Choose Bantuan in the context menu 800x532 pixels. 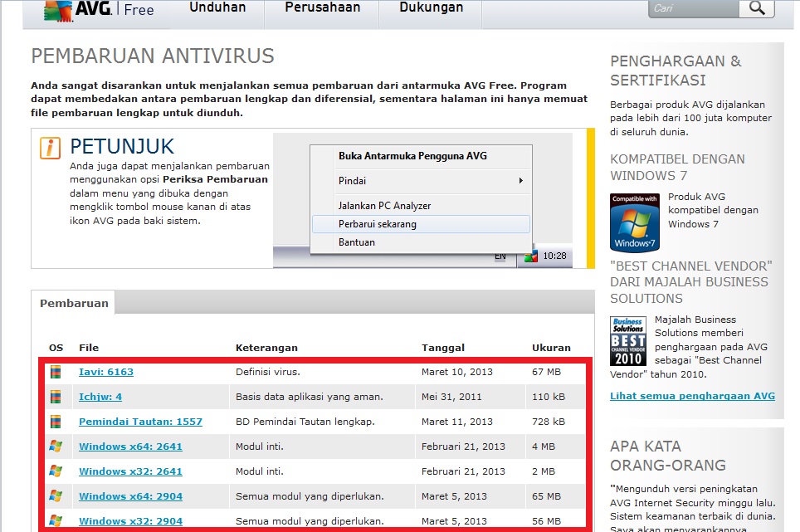pyautogui.click(x=357, y=242)
